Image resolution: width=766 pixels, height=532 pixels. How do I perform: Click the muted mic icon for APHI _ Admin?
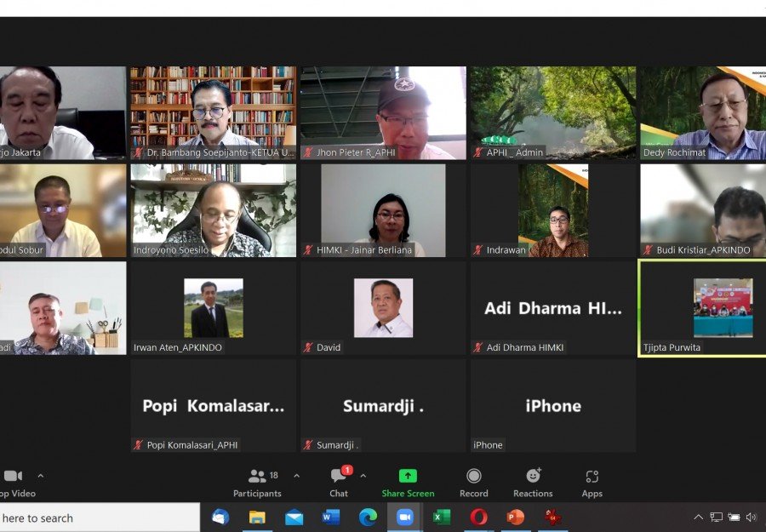tap(478, 152)
